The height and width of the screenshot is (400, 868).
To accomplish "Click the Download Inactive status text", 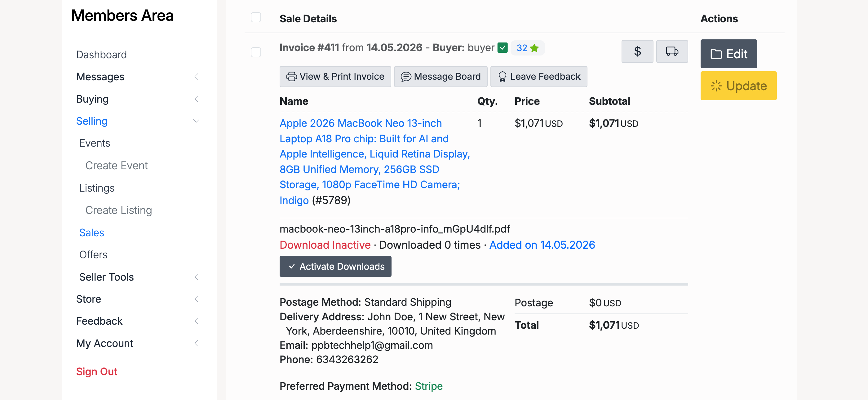I will point(325,245).
